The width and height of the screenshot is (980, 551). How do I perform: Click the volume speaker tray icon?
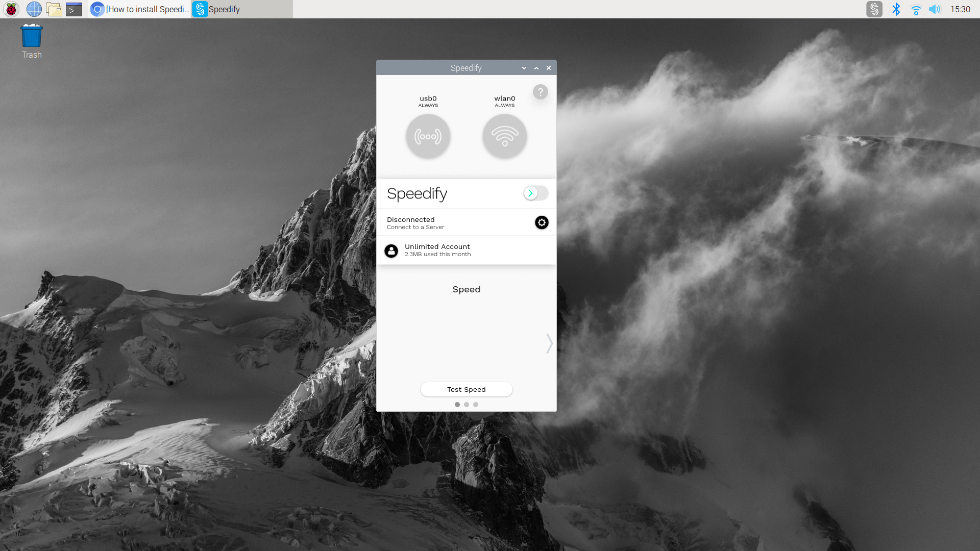[x=935, y=9]
